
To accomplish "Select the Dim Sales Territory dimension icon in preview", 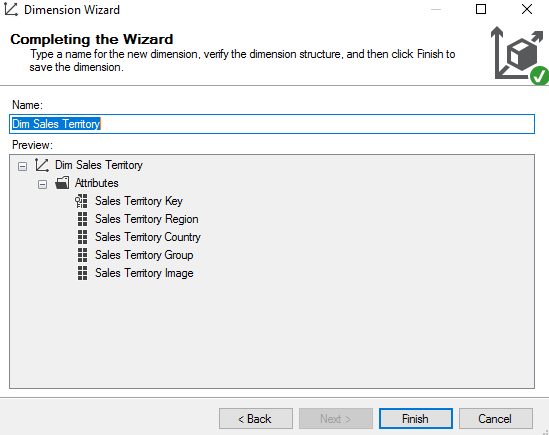I will coord(42,165).
